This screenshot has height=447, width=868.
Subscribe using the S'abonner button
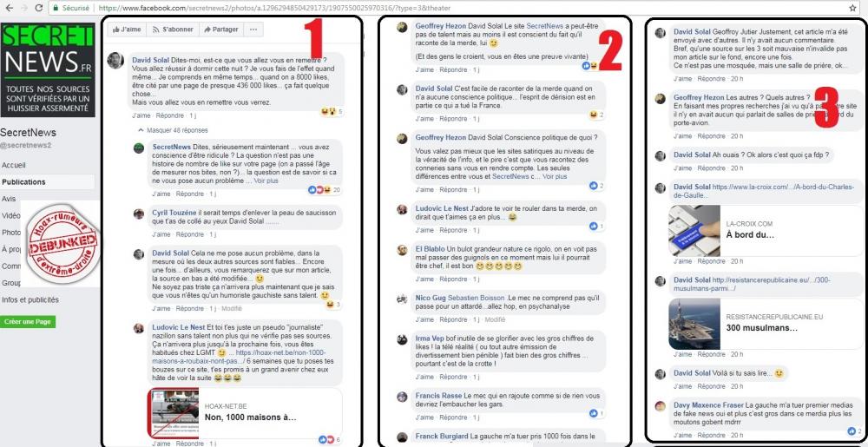coord(173,30)
